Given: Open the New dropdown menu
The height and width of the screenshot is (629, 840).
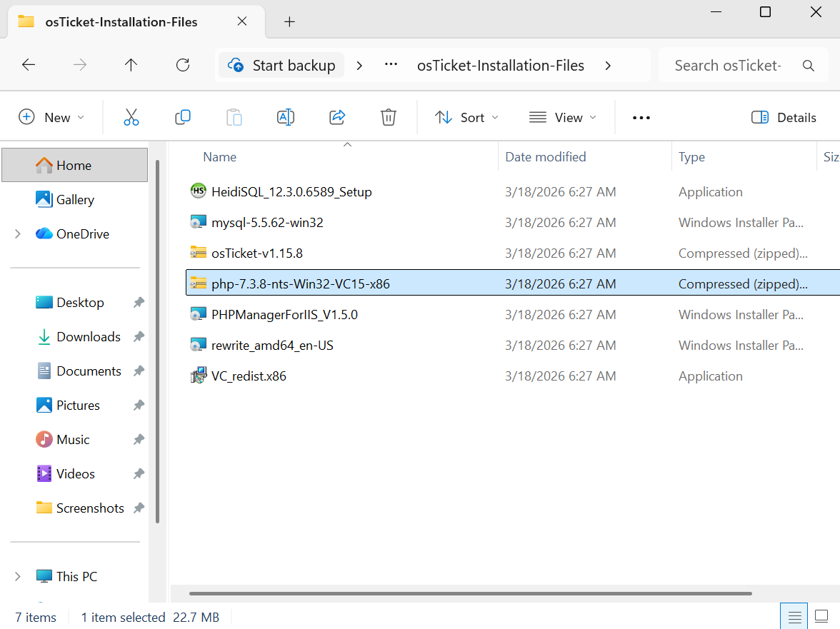Looking at the screenshot, I should pyautogui.click(x=51, y=117).
